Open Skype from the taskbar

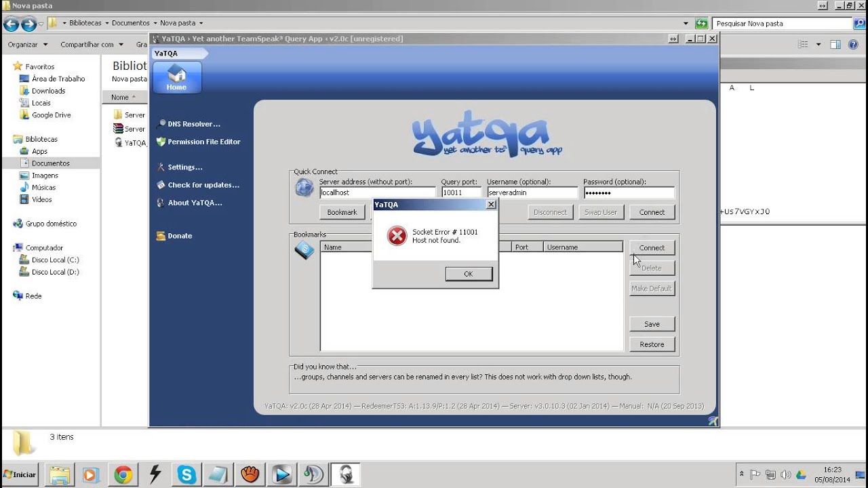click(186, 474)
